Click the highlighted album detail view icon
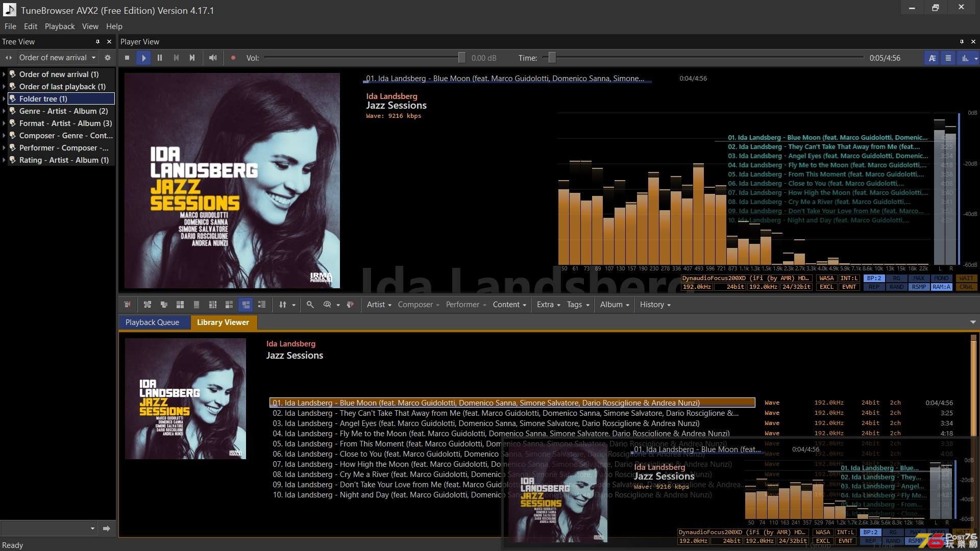The image size is (980, 551). click(x=246, y=305)
